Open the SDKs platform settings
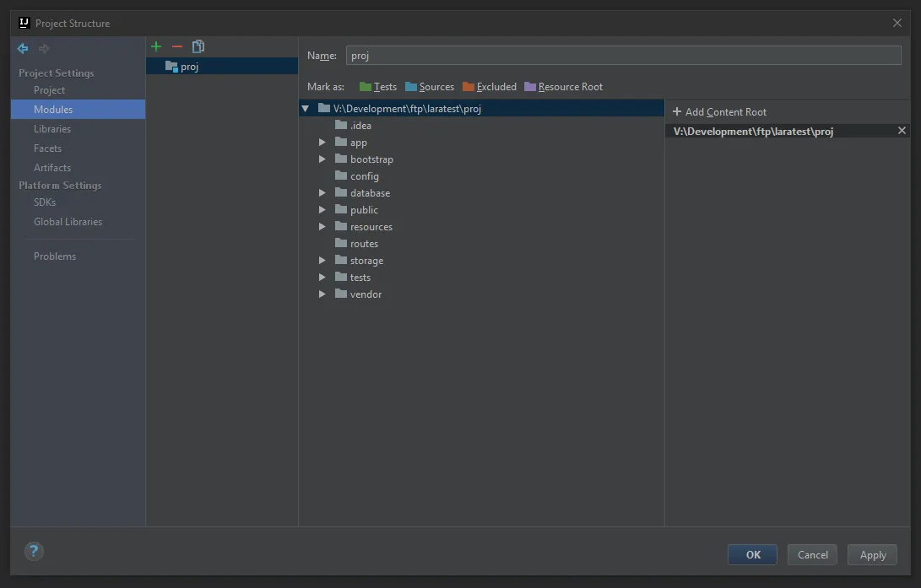The height and width of the screenshot is (588, 921). click(45, 202)
